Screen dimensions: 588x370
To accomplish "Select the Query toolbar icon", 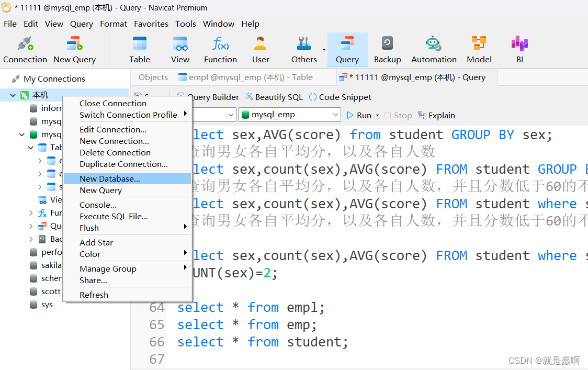I will (x=347, y=50).
